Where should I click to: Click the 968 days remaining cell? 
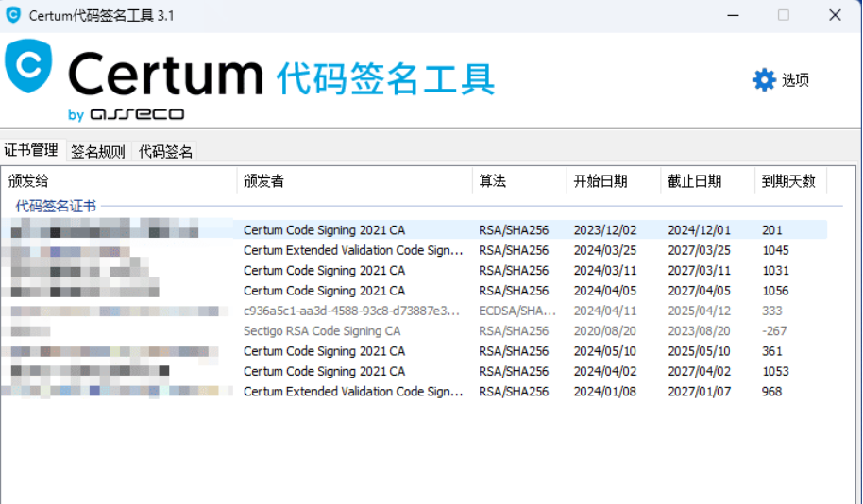coord(771,391)
